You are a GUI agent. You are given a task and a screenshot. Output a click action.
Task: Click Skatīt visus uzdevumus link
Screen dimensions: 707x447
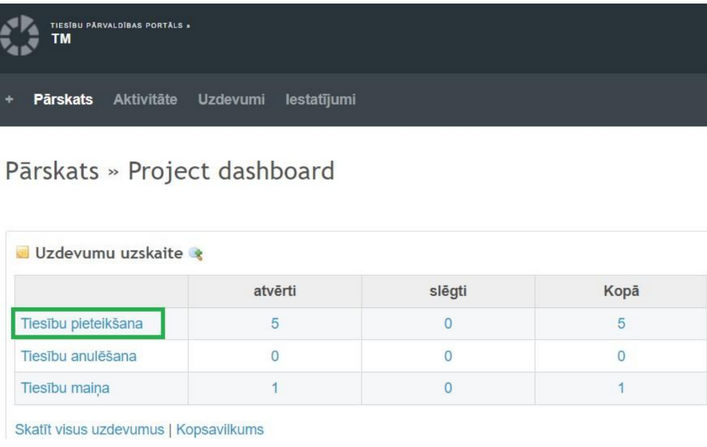pyautogui.click(x=89, y=430)
